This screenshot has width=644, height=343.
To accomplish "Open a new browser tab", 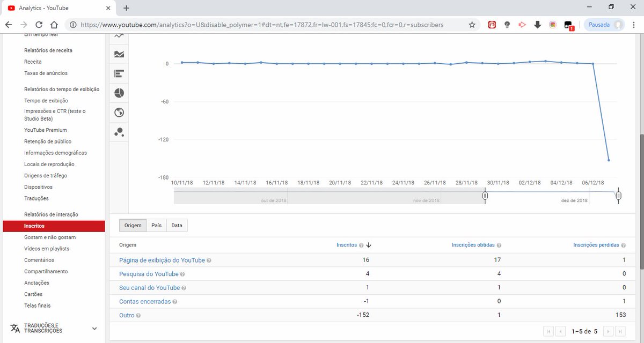I will [x=127, y=8].
